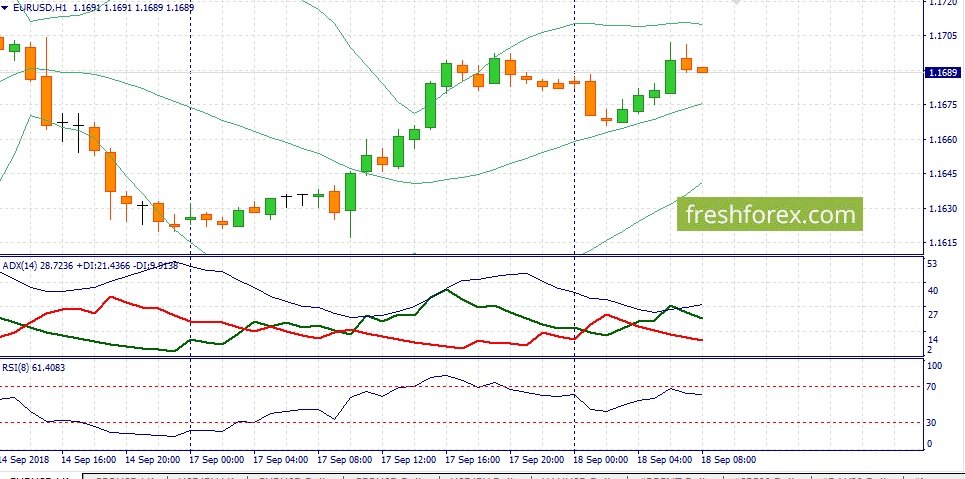Screen dimensions: 965x479
Task: Click the time label 14 Sep 16:00
Action: point(89,460)
